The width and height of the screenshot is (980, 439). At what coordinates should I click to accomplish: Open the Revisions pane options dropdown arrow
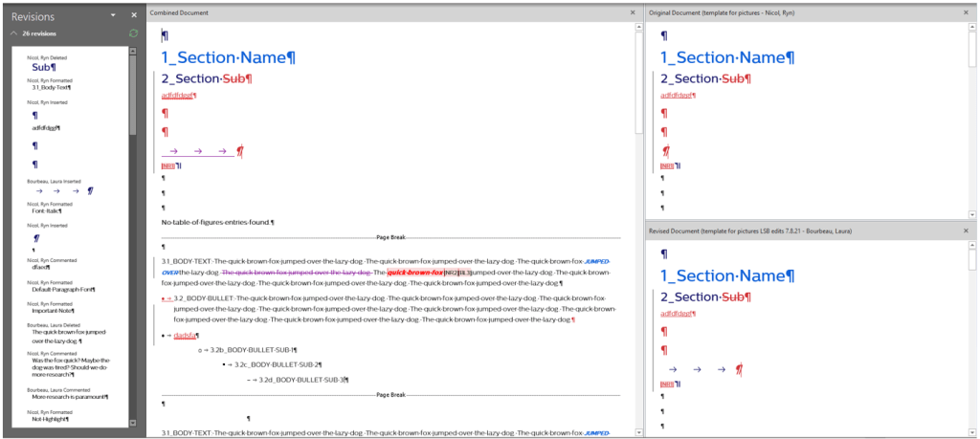[x=113, y=15]
